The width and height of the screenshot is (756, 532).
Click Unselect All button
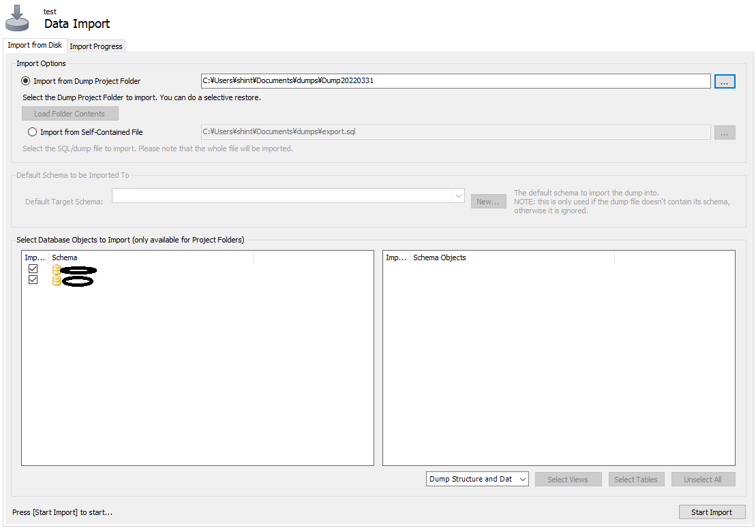[703, 480]
